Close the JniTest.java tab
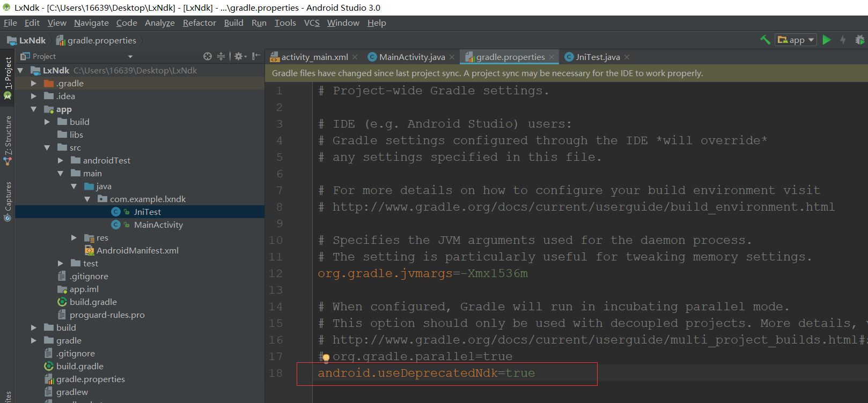Image resolution: width=868 pixels, height=403 pixels. coord(627,57)
